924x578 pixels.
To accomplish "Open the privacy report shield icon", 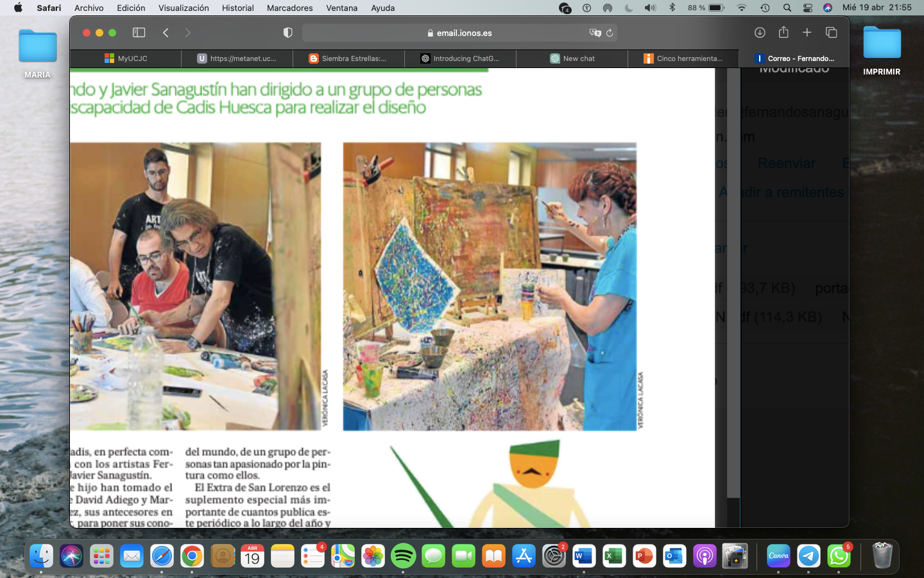I will [288, 33].
